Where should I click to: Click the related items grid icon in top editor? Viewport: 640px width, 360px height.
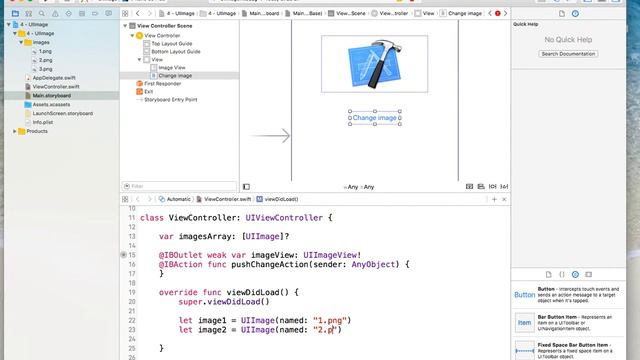coord(125,13)
